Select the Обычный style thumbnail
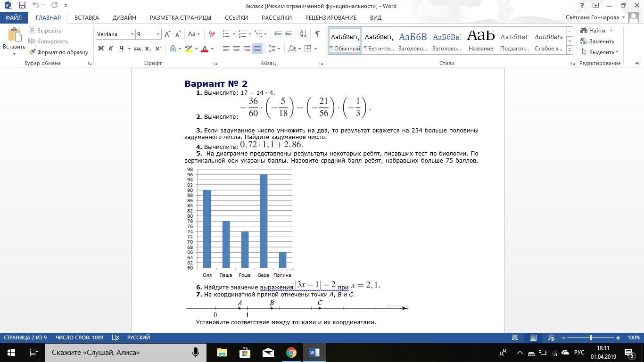Image resolution: width=644 pixels, height=362 pixels. point(345,41)
